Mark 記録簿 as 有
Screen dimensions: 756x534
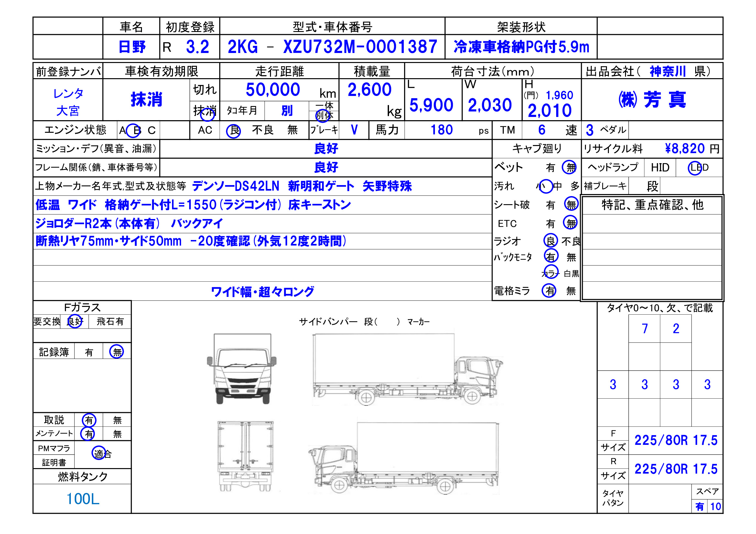tap(89, 351)
